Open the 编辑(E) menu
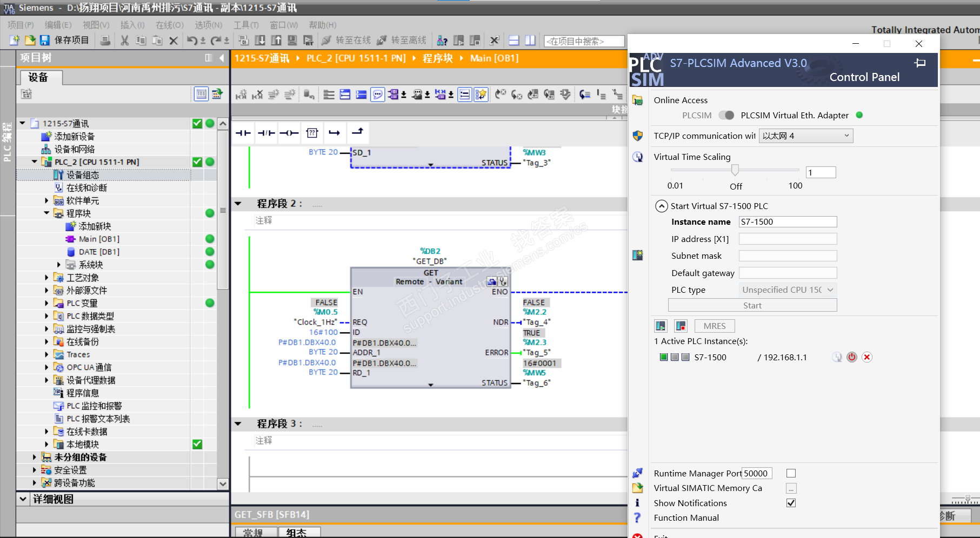The height and width of the screenshot is (538, 980). 58,25
